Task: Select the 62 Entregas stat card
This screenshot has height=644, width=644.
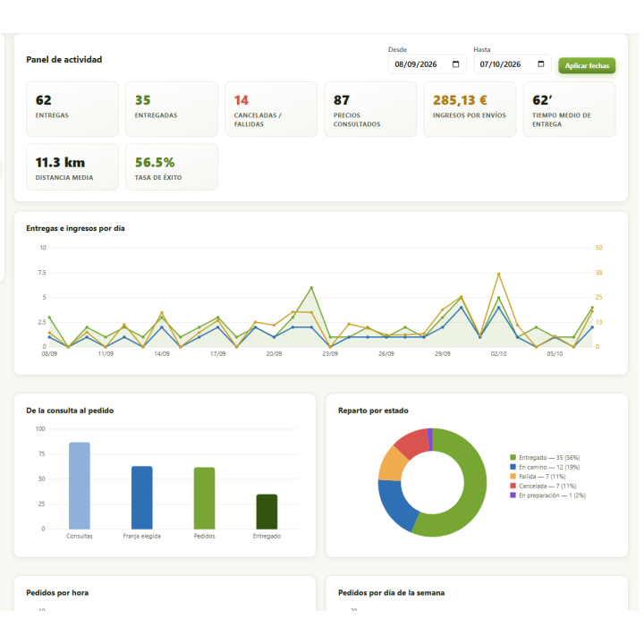Action: (73, 110)
